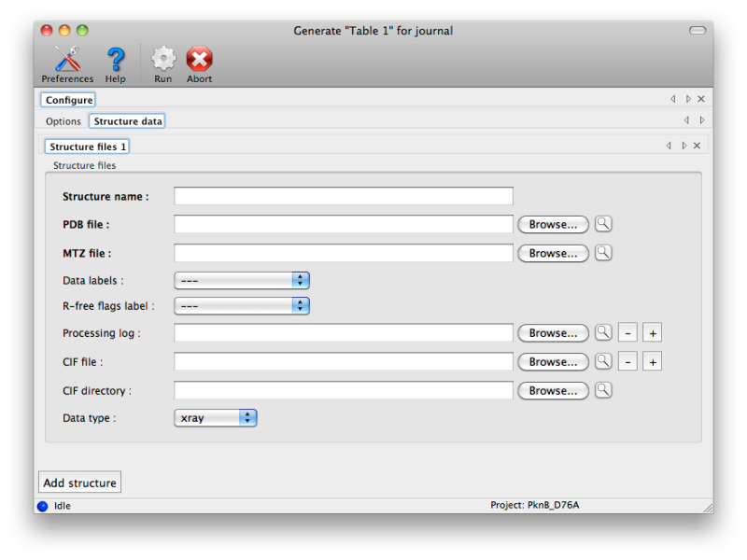The image size is (747, 560).
Task: Switch to the Options tab
Action: coord(63,121)
